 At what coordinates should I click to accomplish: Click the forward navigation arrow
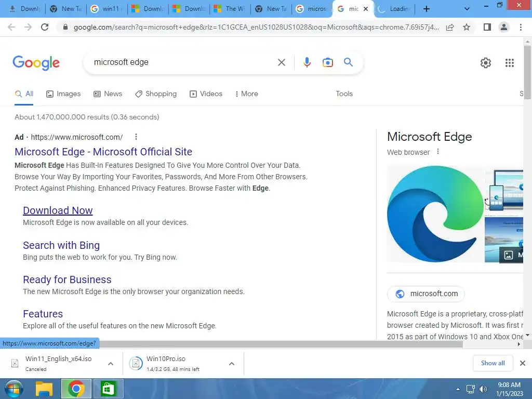28,27
